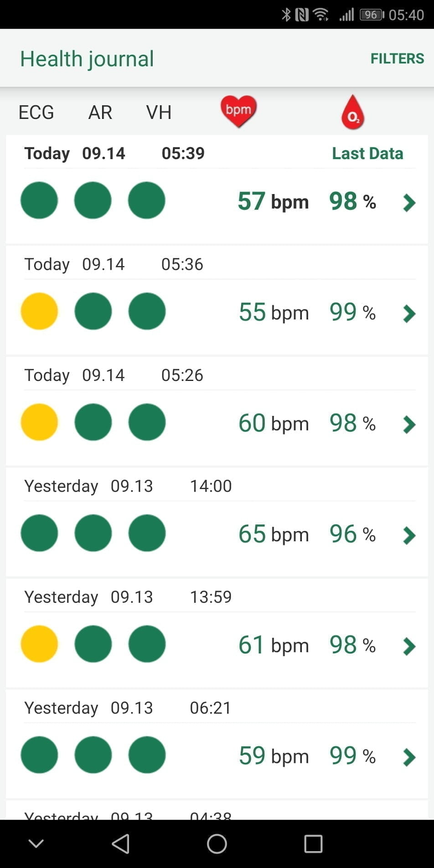434x868 pixels.
Task: Select the AR column header
Action: pos(100,113)
